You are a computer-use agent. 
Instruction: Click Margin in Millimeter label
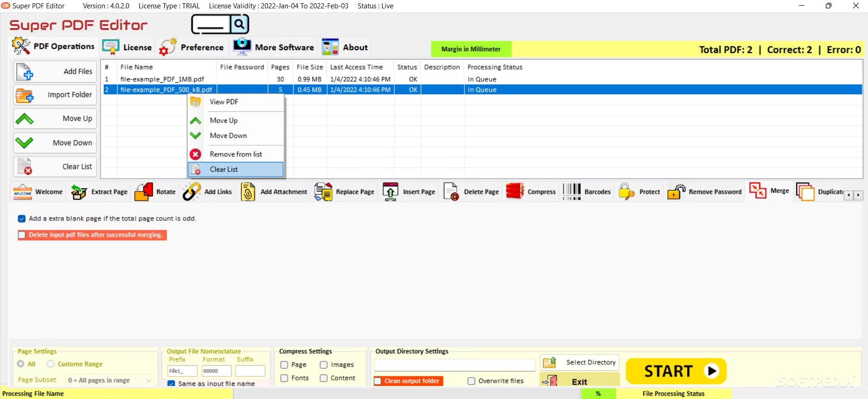pyautogui.click(x=471, y=49)
